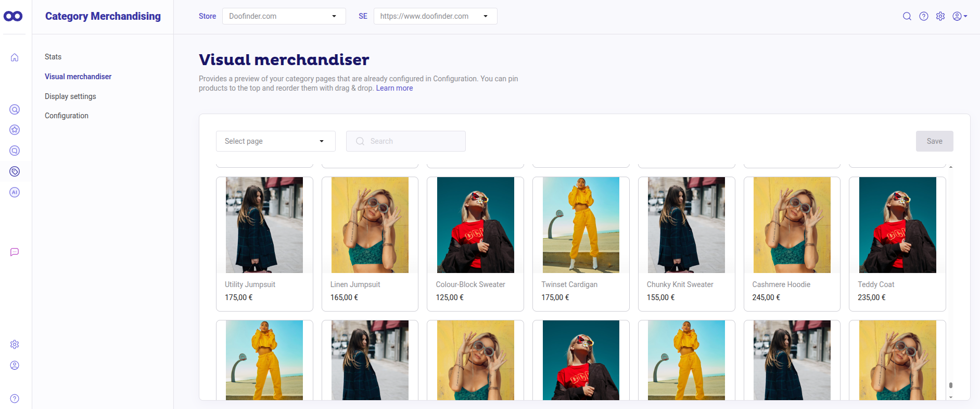
Task: Expand the Store dropdown showing Doofinder.com
Action: [284, 16]
